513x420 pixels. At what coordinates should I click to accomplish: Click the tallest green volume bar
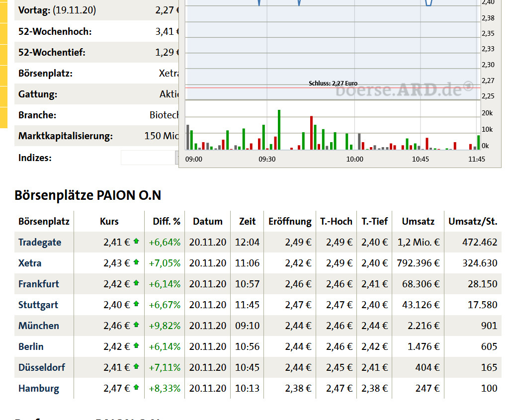point(279,130)
